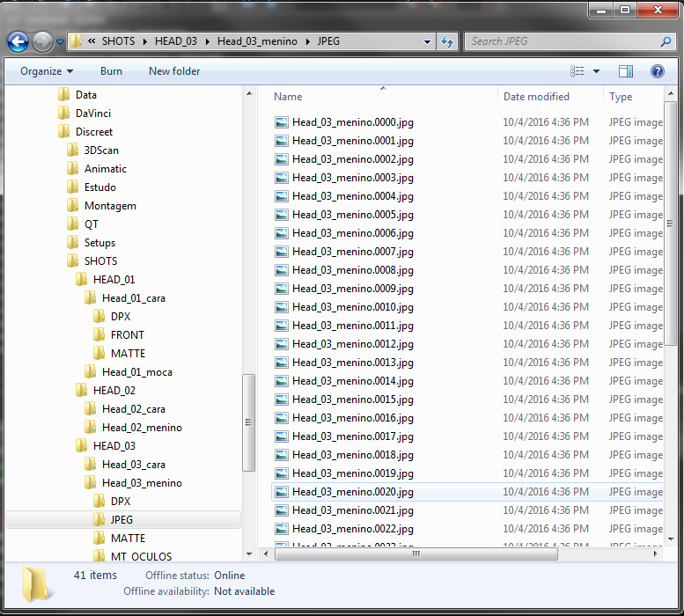Open the view options dropdown arrow
Viewport: 684px width, 616px height.
pyautogui.click(x=596, y=71)
